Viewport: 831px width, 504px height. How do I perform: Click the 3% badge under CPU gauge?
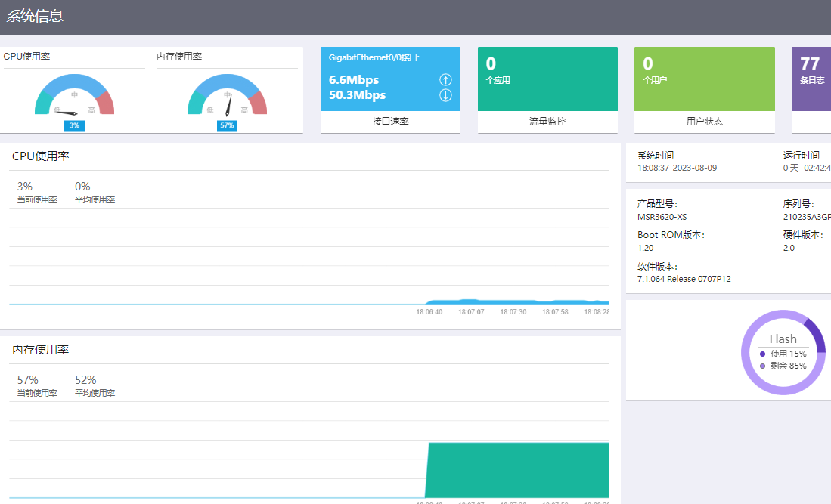tap(74, 125)
